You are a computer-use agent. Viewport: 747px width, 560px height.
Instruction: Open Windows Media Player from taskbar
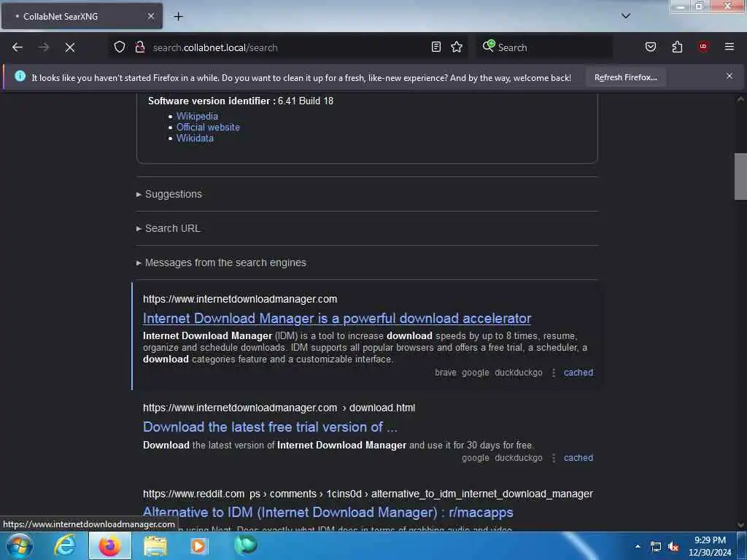(199, 545)
